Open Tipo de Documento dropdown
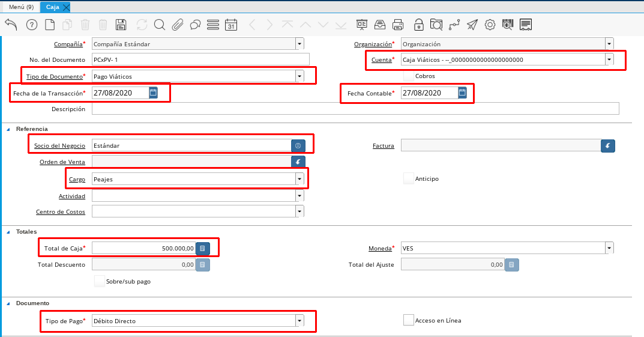The width and height of the screenshot is (644, 337). point(299,76)
